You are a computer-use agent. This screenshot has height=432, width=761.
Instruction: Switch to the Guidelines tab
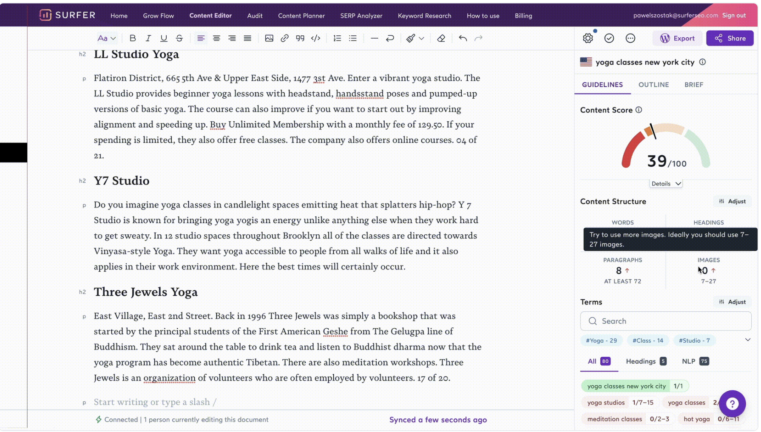tap(602, 84)
